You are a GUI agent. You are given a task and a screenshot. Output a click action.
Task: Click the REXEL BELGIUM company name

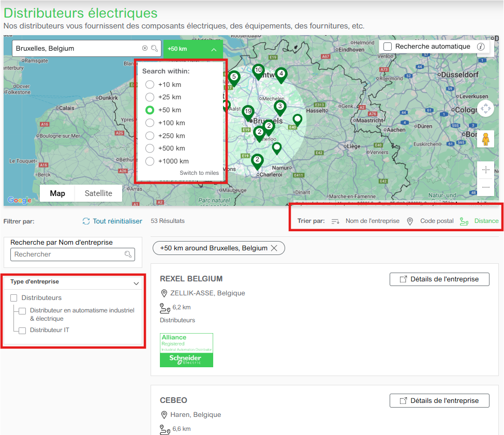[x=191, y=279]
